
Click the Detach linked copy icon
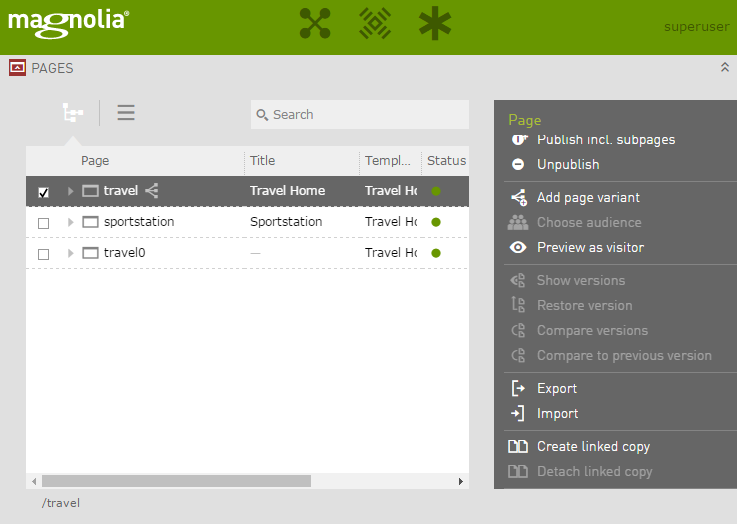tap(518, 471)
